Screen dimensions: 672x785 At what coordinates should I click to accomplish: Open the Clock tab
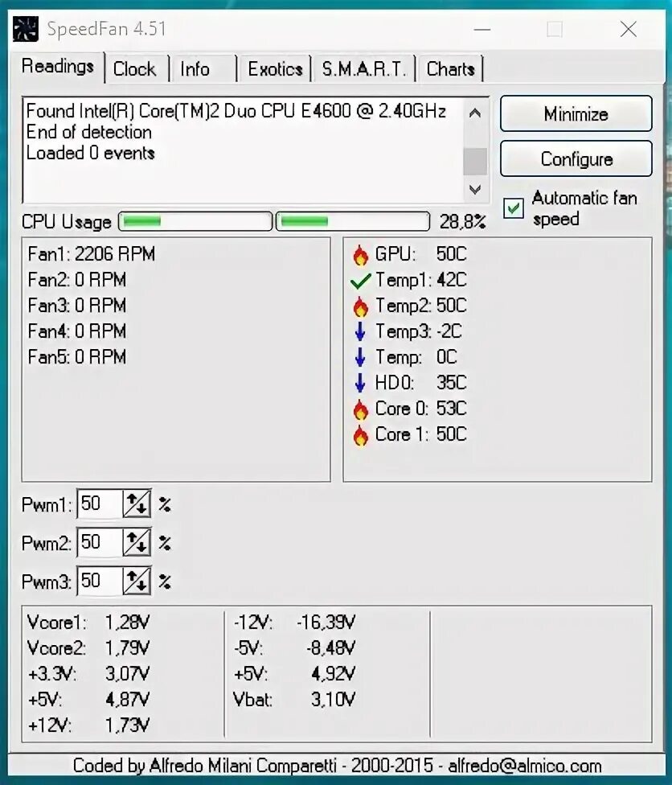(134, 69)
